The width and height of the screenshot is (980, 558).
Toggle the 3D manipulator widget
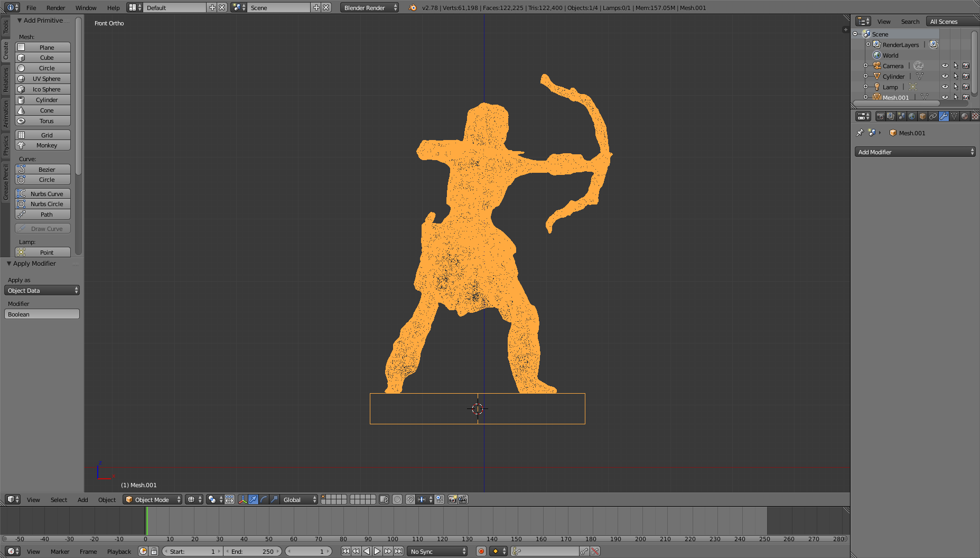(x=242, y=499)
